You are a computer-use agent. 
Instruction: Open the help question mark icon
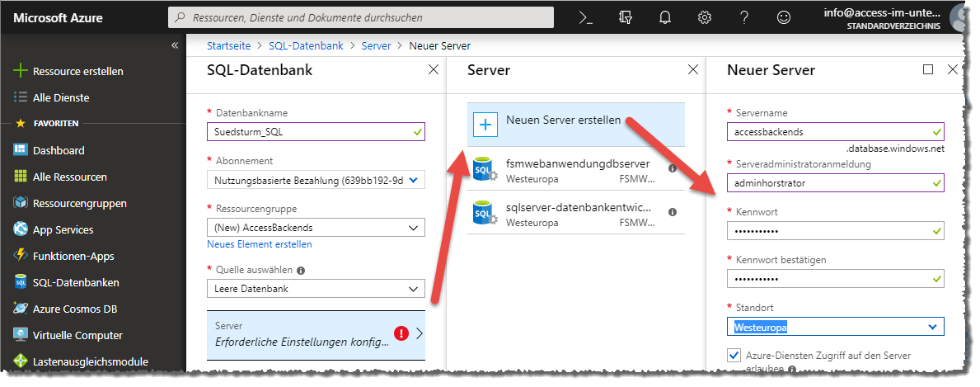[743, 17]
